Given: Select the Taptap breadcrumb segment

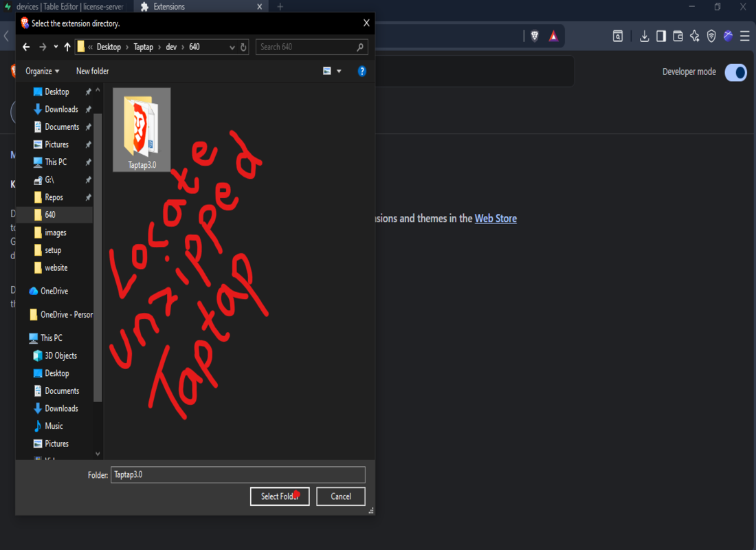Looking at the screenshot, I should 143,47.
